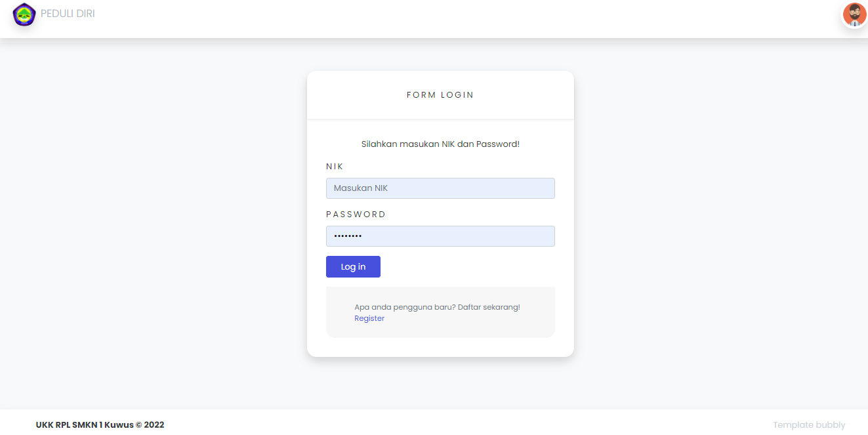868x435 pixels.
Task: Click the Silahkan masukan NIK dan Password message
Action: pyautogui.click(x=440, y=144)
